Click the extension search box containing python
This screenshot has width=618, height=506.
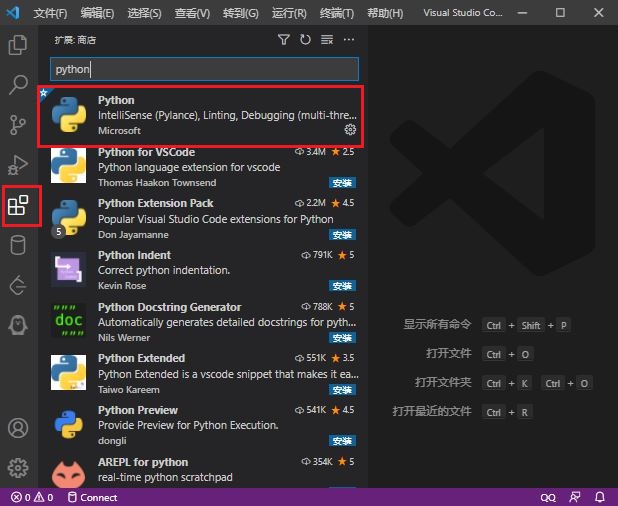[x=204, y=69]
